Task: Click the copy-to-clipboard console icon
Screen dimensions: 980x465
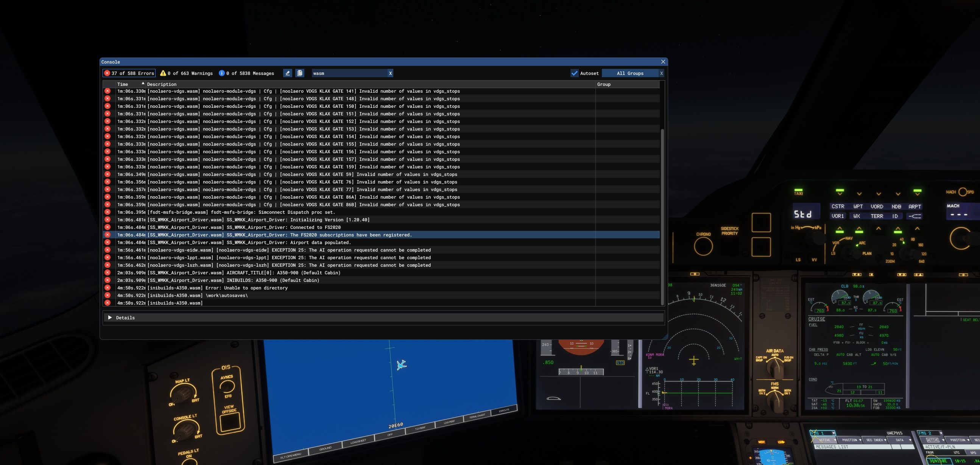Action: click(300, 73)
